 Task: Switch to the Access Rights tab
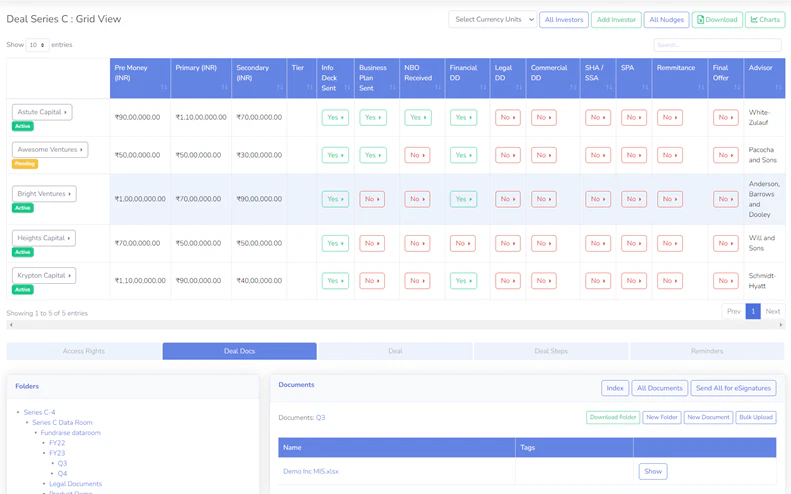pyautogui.click(x=84, y=351)
